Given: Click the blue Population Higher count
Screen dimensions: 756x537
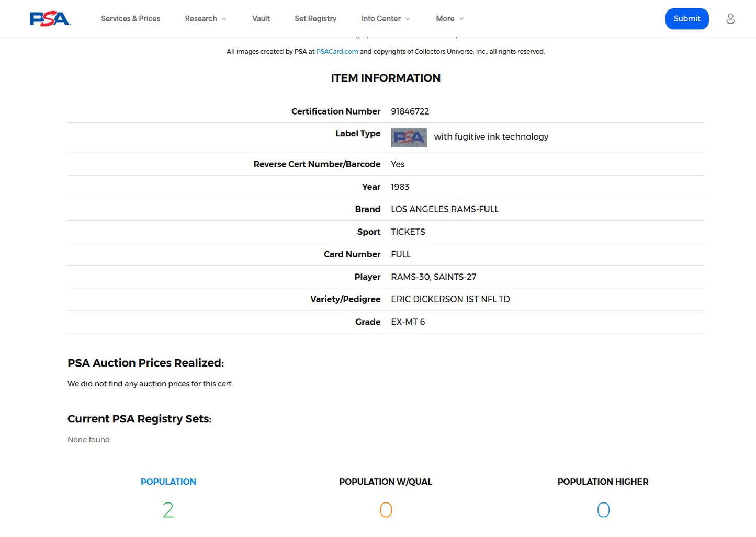Looking at the screenshot, I should coord(603,510).
